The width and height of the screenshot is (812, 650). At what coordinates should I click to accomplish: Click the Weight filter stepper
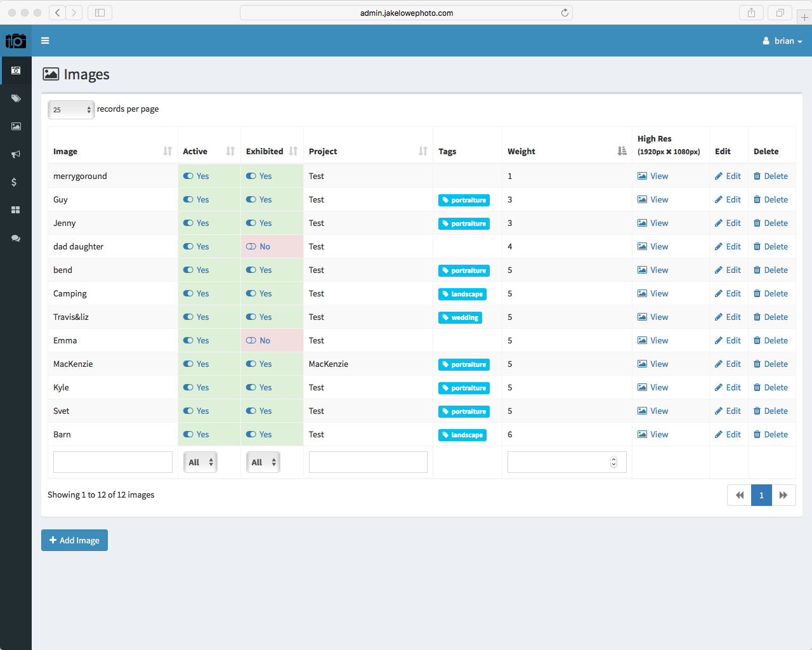coord(613,462)
